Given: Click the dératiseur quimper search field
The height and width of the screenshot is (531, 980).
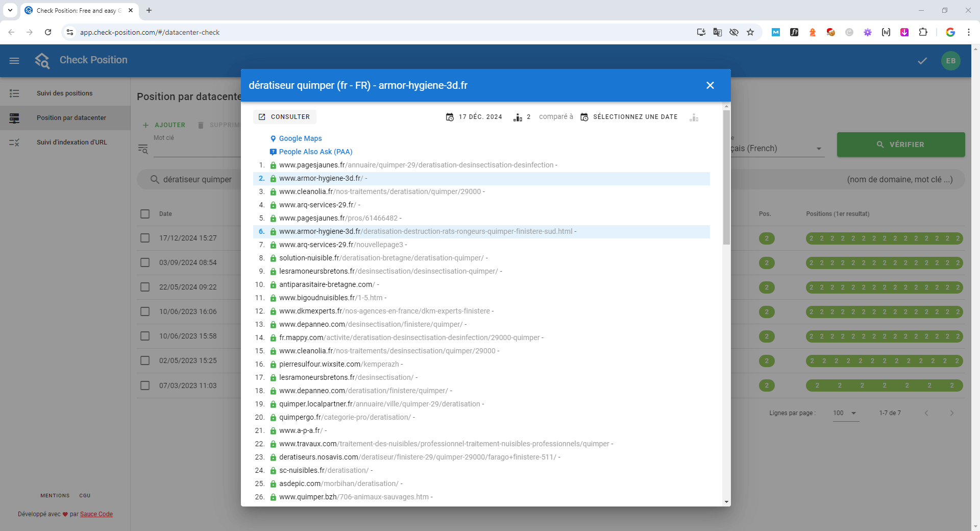Looking at the screenshot, I should 198,180.
